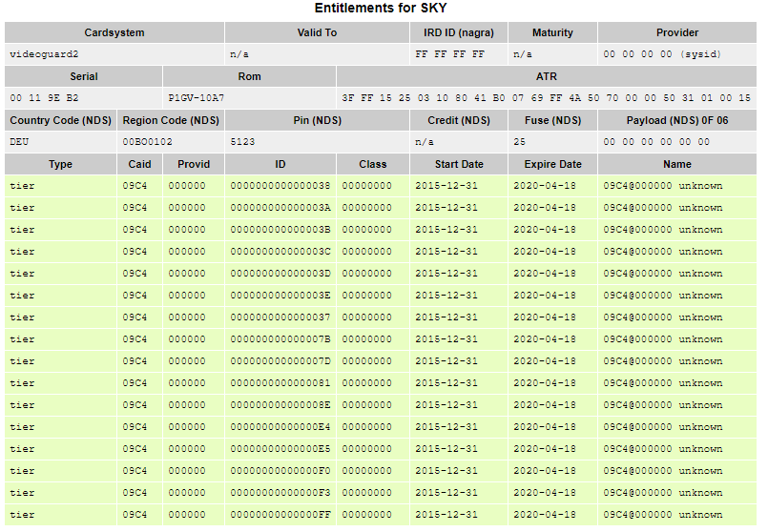Click entitlement ID 00000000000000E5
This screenshot has height=532, width=768.
280,449
